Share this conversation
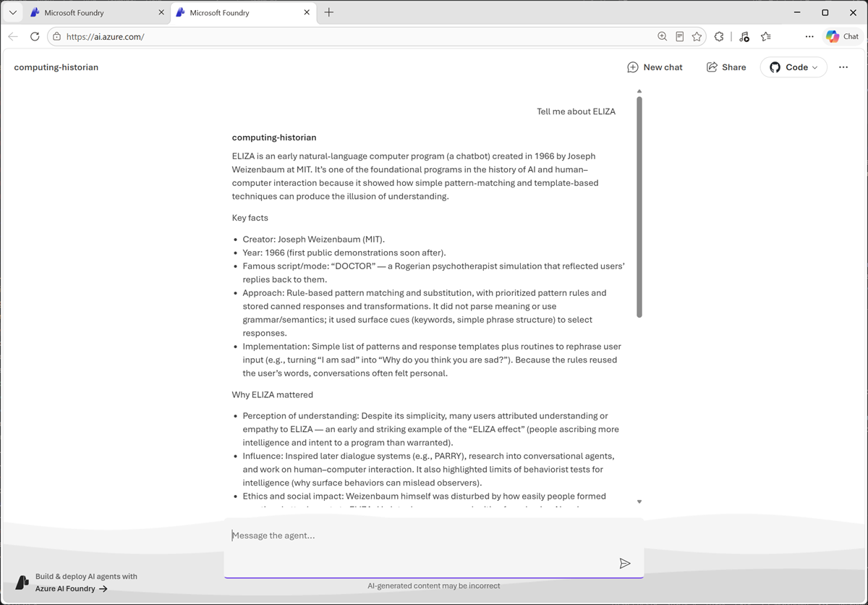868x605 pixels. point(726,67)
